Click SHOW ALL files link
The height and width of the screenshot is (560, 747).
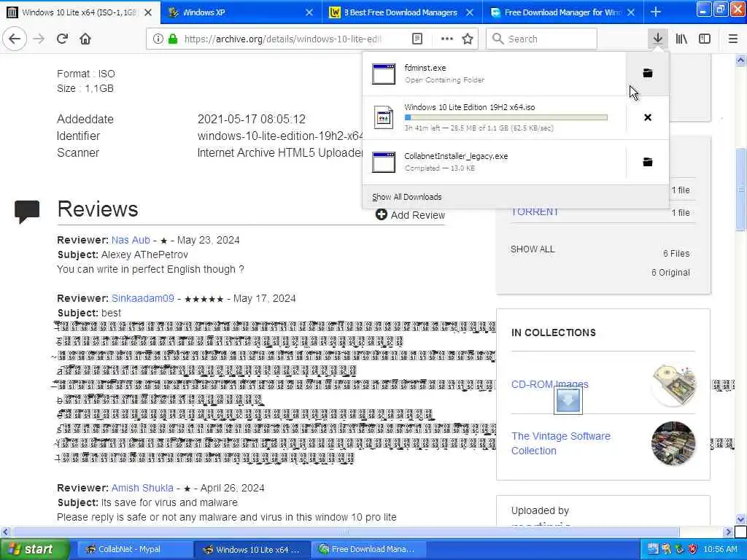click(x=533, y=249)
